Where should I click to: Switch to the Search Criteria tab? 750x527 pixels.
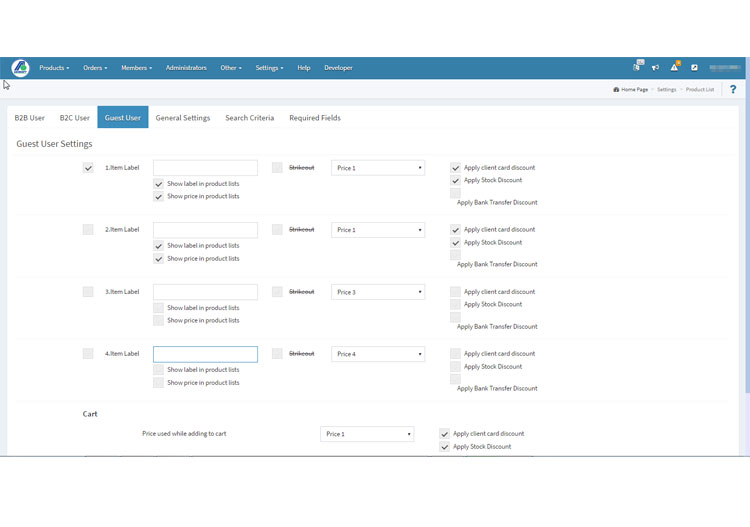tap(249, 118)
